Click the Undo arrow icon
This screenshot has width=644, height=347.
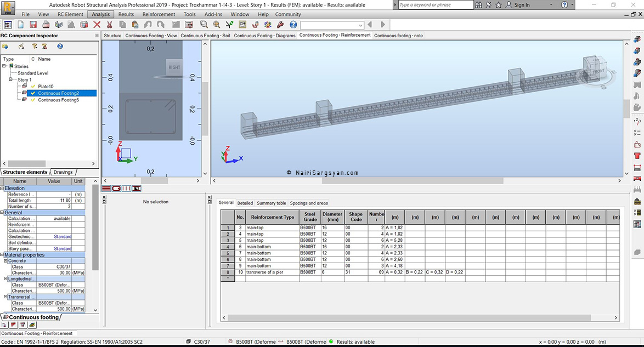click(x=148, y=25)
